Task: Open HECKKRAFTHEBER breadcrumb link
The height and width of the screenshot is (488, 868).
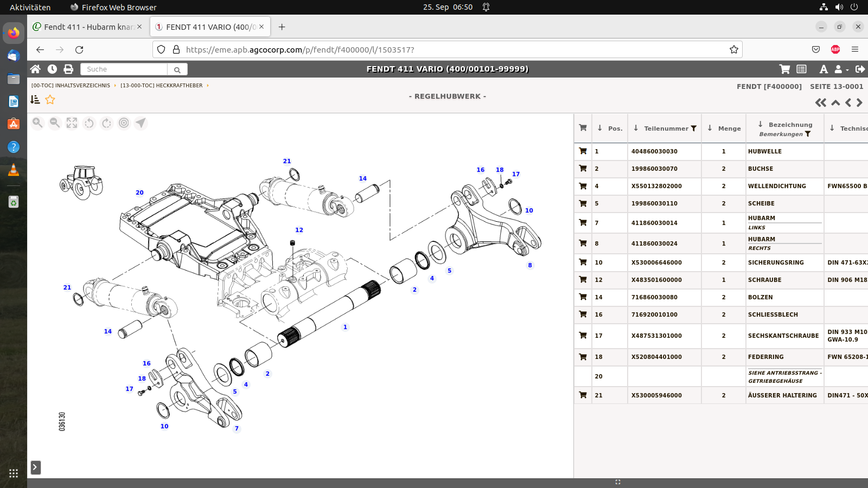Action: 161,86
